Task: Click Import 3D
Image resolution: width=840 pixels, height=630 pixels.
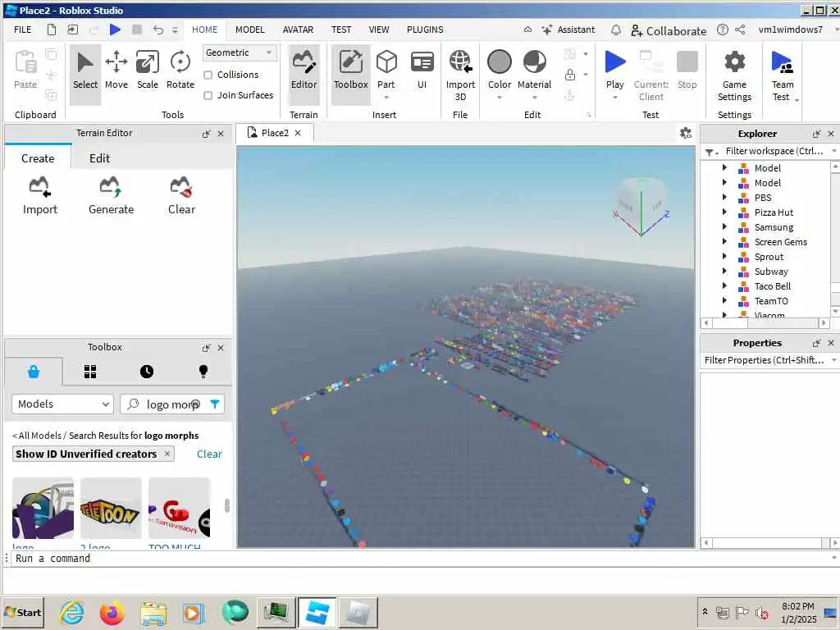Action: [460, 75]
